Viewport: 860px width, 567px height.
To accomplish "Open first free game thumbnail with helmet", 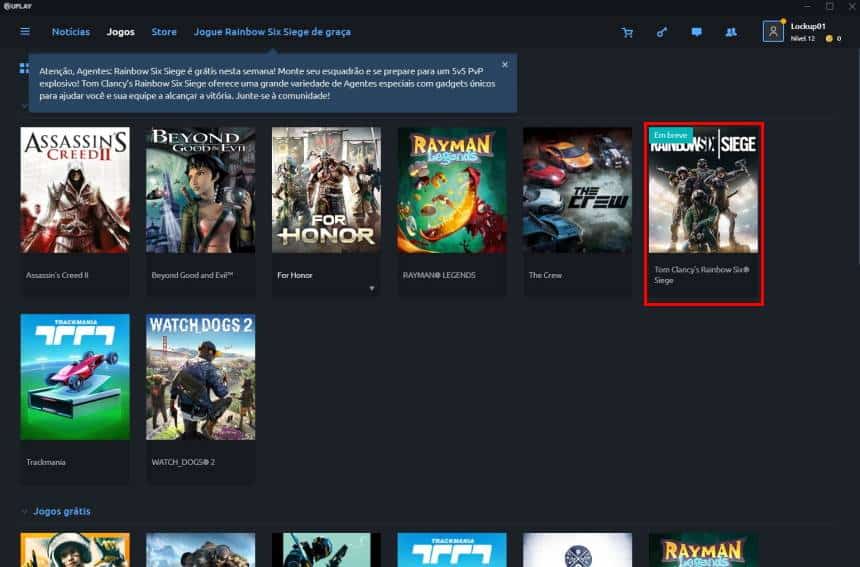I will coord(75,549).
